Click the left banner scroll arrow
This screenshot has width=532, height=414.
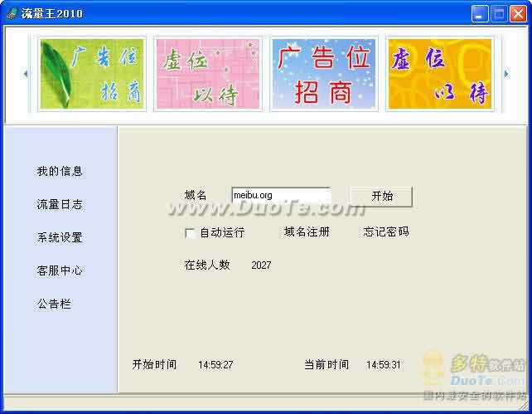26,74
